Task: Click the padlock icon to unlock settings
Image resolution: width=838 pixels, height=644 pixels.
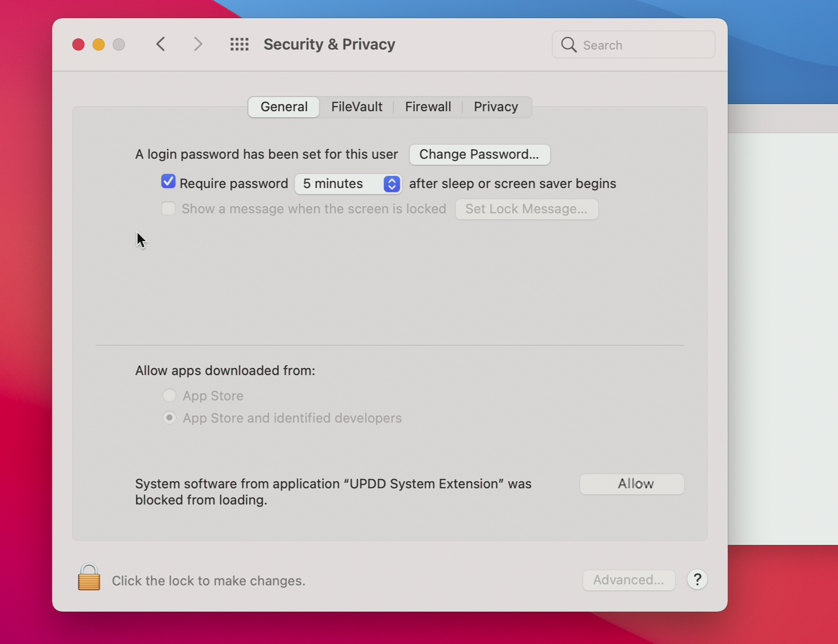Action: coord(89,578)
